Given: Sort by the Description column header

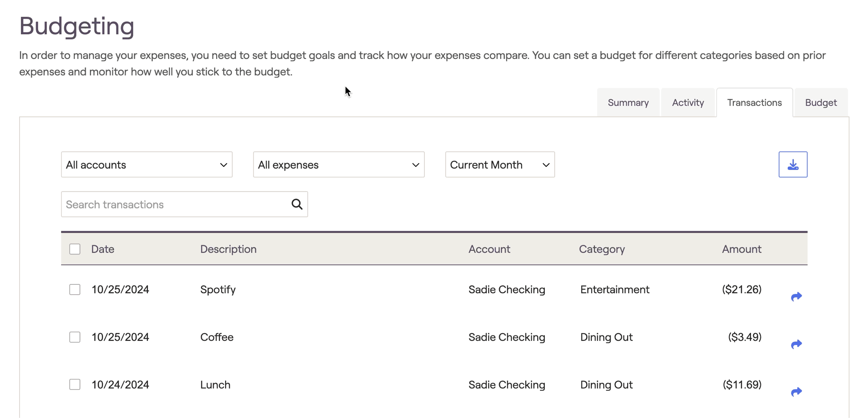Looking at the screenshot, I should click(x=228, y=249).
